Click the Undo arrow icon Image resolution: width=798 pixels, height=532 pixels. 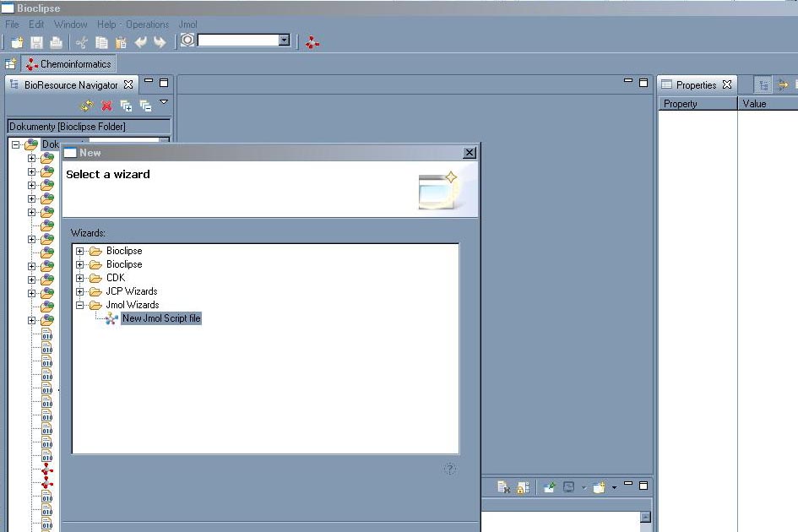click(x=140, y=42)
